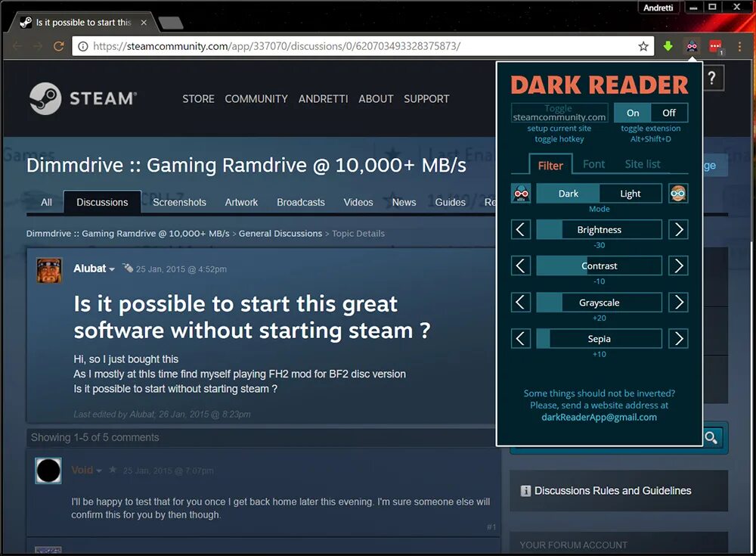Click the Sepia slider bar

(600, 339)
